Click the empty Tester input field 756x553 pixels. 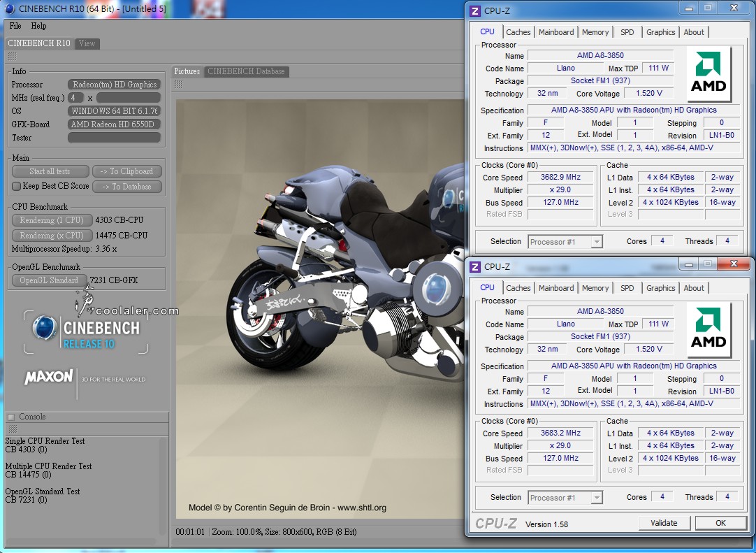tap(115, 138)
